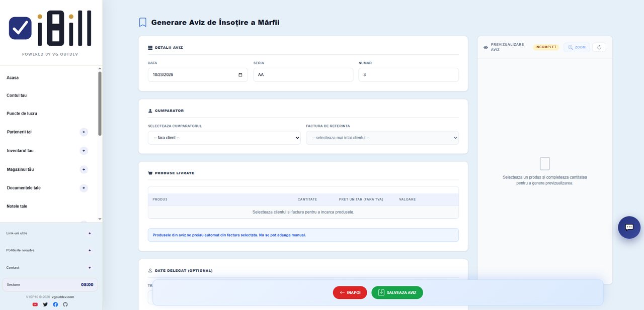The height and width of the screenshot is (310, 644).
Task: Click the Numar input field
Action: pyautogui.click(x=409, y=75)
